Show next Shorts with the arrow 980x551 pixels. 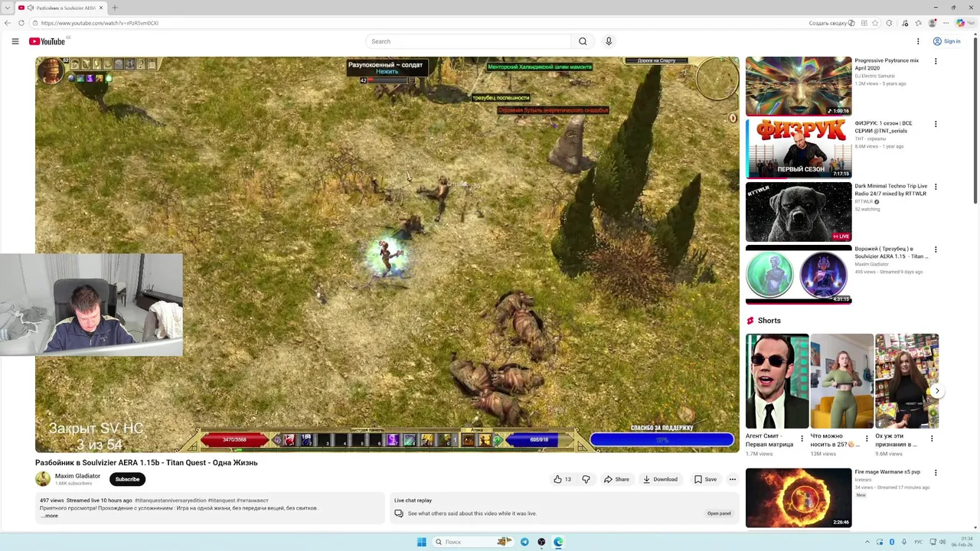pos(937,391)
